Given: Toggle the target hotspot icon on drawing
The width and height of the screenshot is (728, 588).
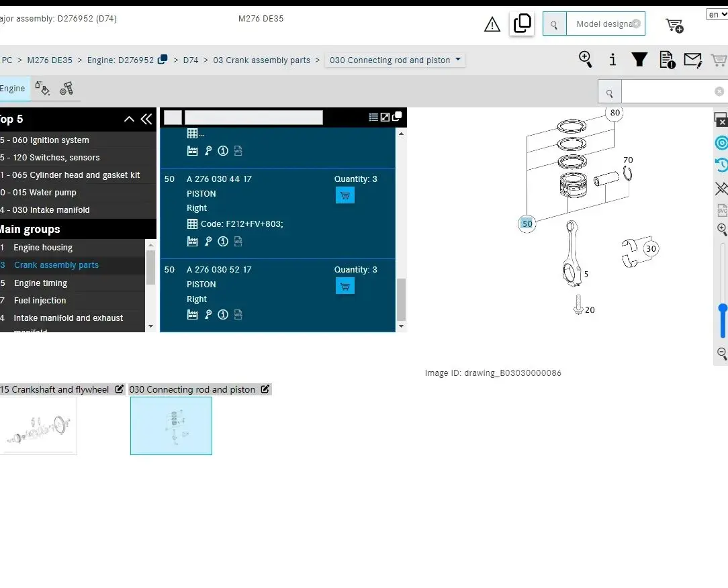Looking at the screenshot, I should coord(722,142).
